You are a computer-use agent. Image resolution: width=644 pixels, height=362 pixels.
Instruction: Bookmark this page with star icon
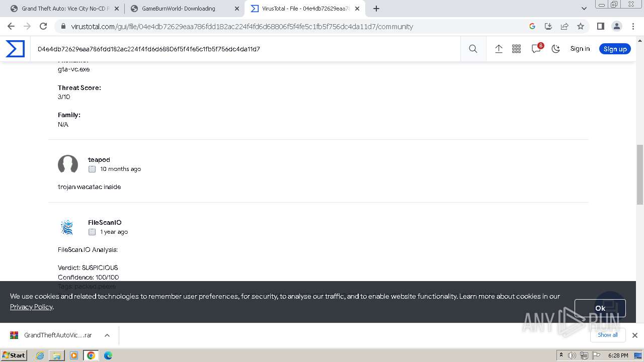(581, 26)
